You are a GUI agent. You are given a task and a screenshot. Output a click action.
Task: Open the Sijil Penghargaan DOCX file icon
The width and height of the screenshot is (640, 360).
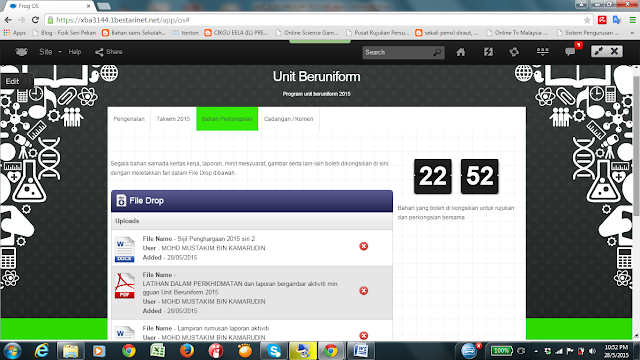[124, 249]
